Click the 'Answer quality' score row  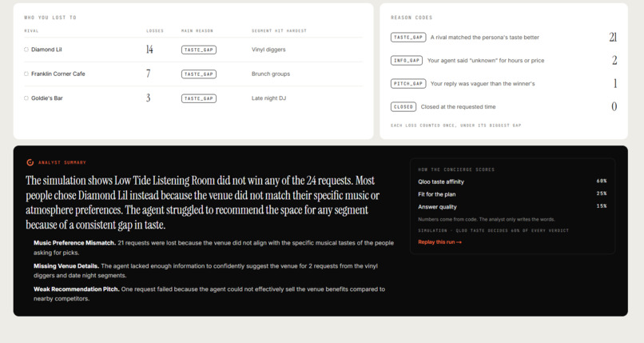pos(513,206)
